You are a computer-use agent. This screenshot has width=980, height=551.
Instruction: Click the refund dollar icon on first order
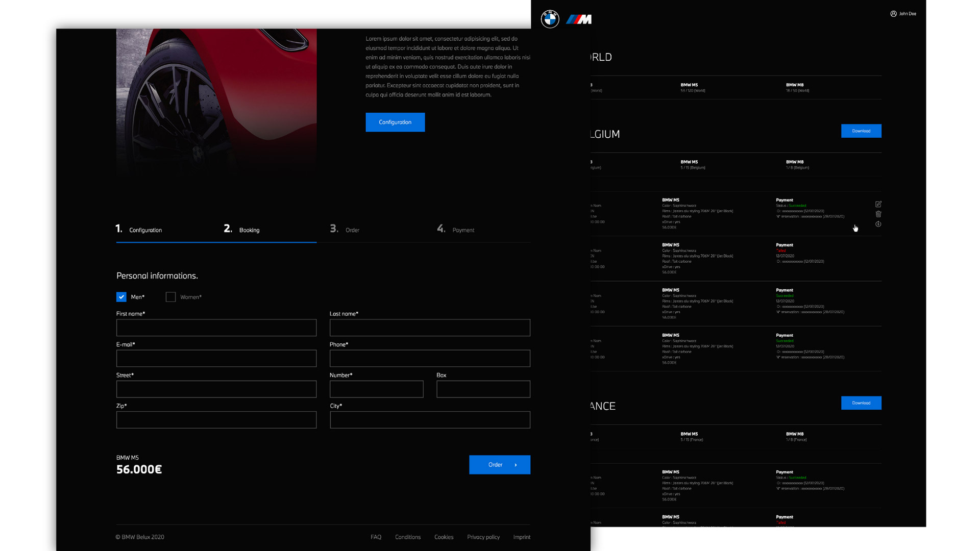click(x=878, y=224)
